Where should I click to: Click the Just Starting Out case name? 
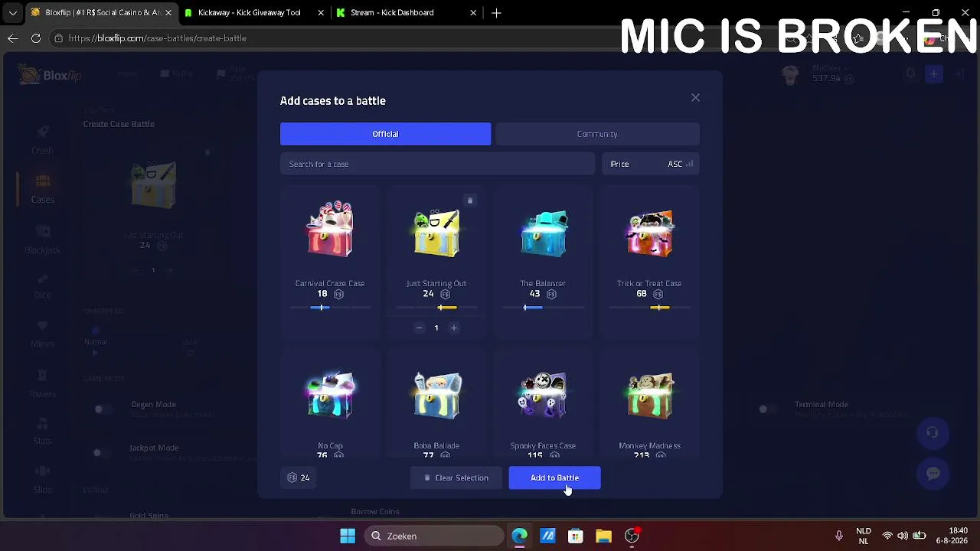pyautogui.click(x=436, y=283)
